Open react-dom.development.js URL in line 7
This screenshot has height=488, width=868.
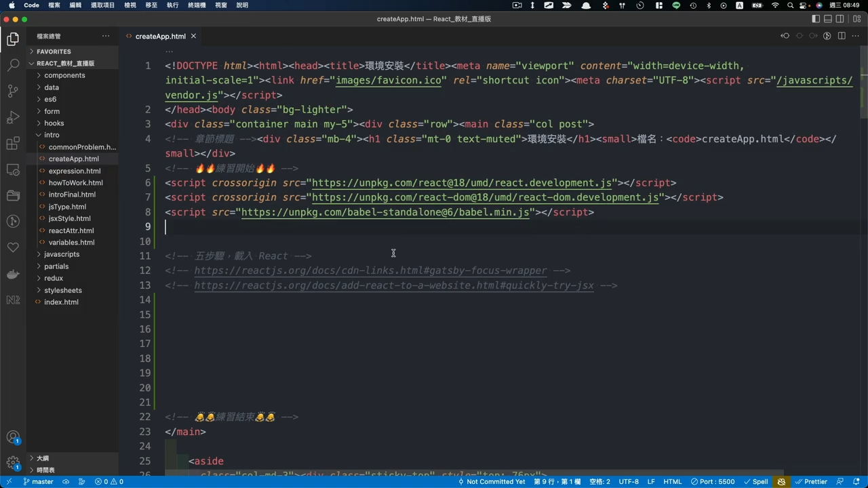tap(486, 197)
